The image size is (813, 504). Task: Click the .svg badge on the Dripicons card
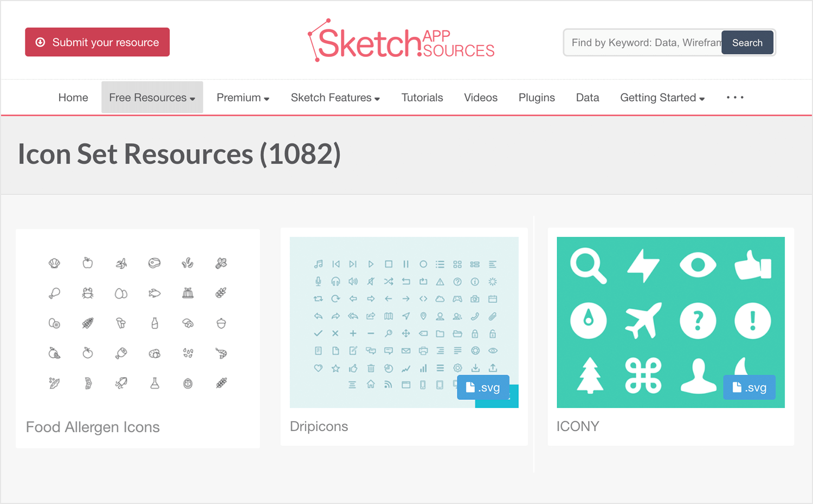click(482, 387)
